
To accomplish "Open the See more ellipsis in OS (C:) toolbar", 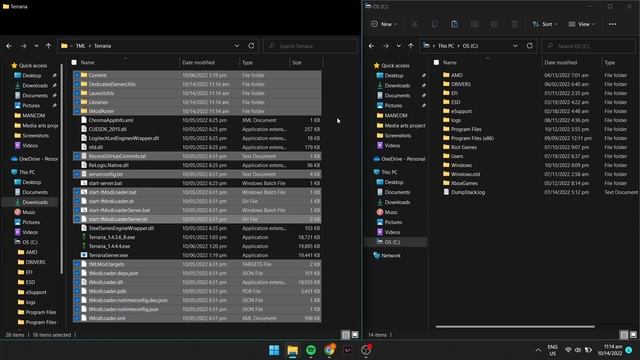I will tap(612, 24).
